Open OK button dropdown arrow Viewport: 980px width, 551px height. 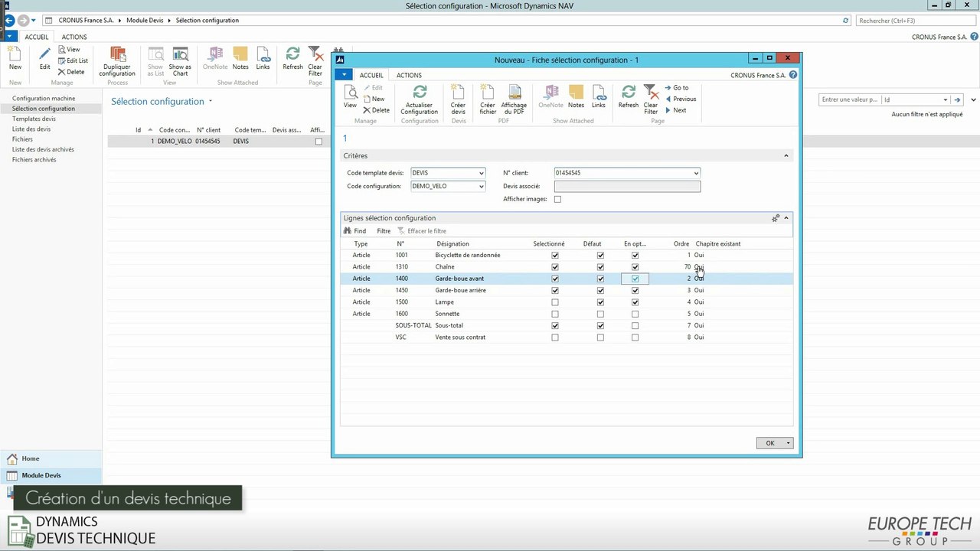tap(788, 443)
